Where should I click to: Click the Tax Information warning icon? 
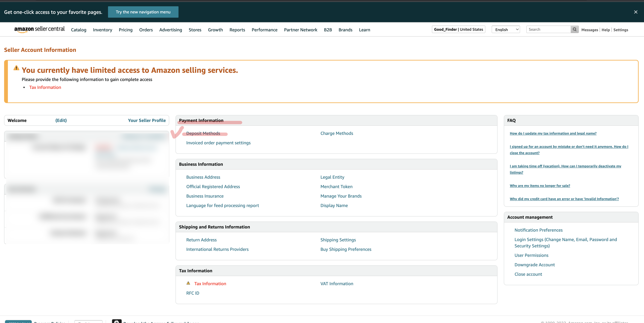[x=188, y=283]
